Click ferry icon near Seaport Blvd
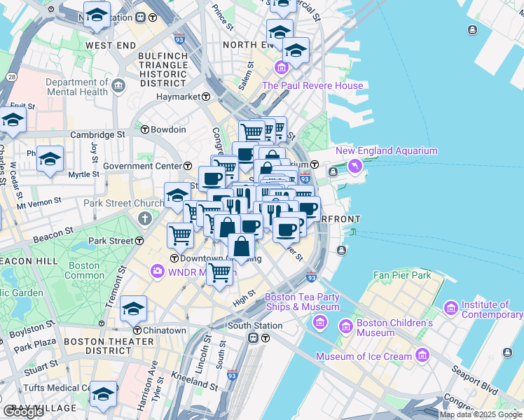This screenshot has height=420, width=524. click(x=507, y=353)
